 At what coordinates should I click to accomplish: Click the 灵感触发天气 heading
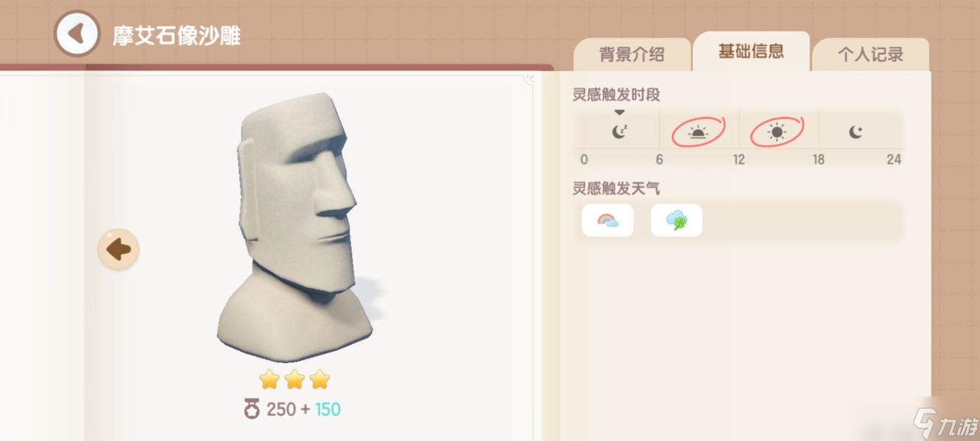[x=616, y=188]
